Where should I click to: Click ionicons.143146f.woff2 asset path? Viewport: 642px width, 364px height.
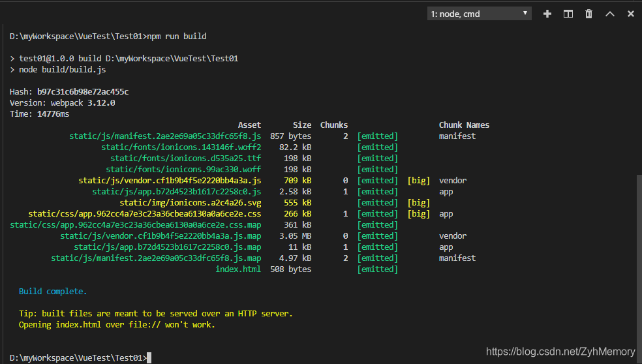click(x=181, y=147)
